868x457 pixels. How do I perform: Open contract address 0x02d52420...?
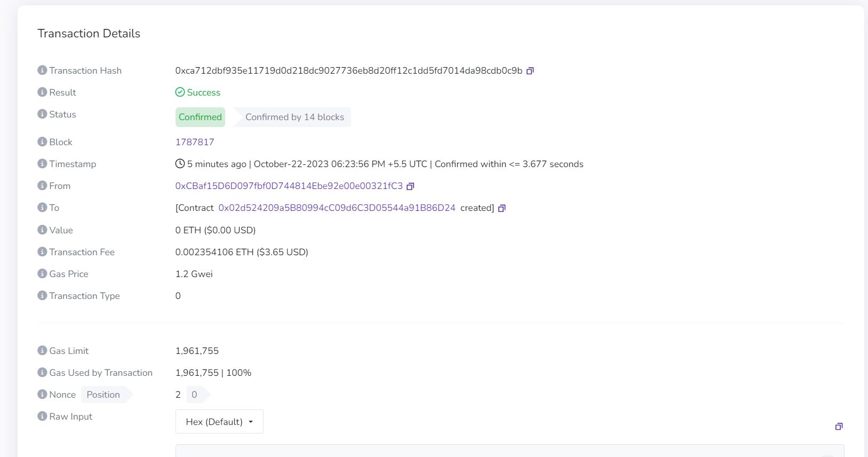(337, 208)
